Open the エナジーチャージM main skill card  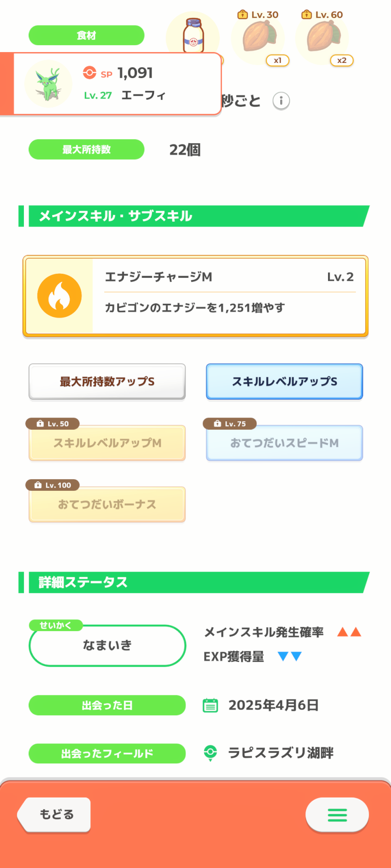pos(229,296)
